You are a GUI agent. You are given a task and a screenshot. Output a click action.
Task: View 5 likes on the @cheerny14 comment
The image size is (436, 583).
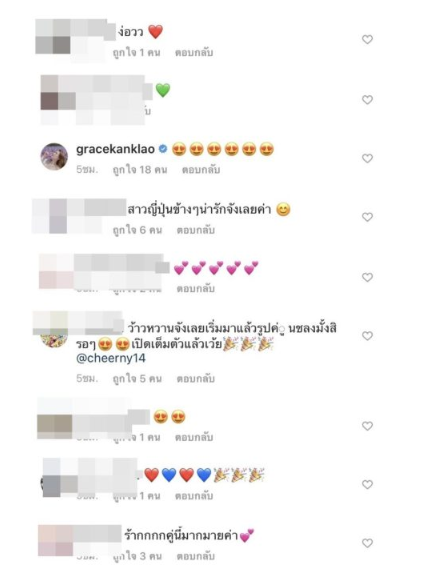[x=137, y=379]
